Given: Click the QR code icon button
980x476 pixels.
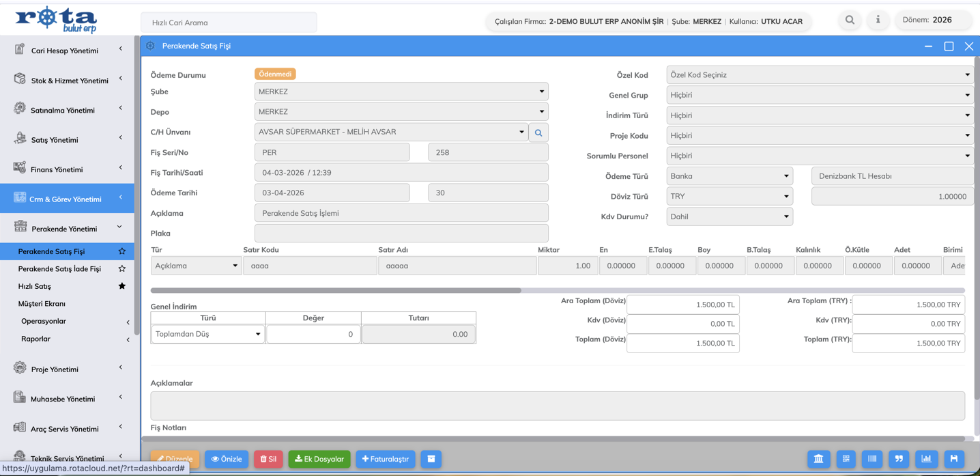Looking at the screenshot, I should click(846, 459).
